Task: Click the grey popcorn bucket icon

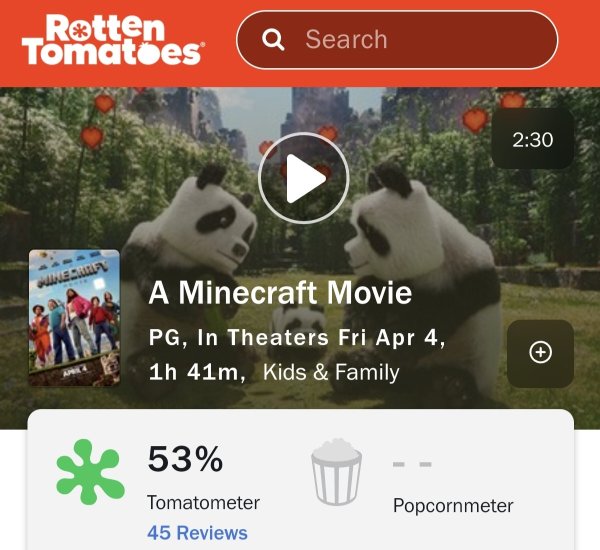Action: click(336, 472)
